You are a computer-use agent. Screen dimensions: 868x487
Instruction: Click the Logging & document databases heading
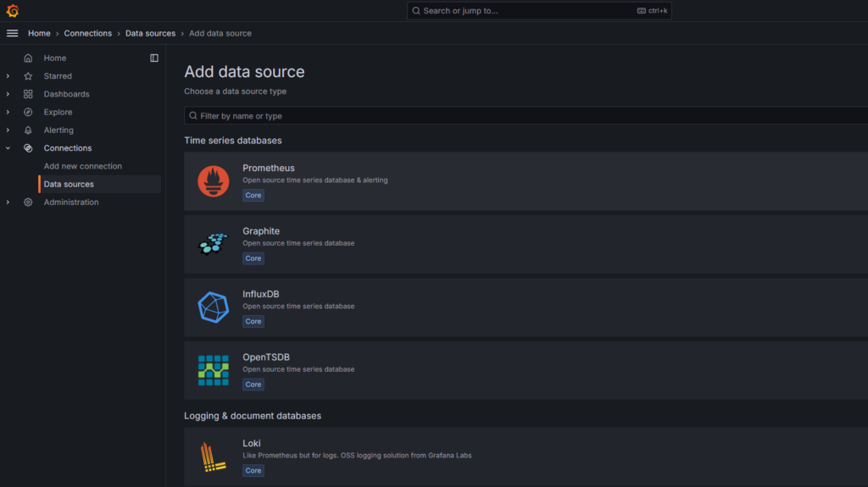click(253, 416)
